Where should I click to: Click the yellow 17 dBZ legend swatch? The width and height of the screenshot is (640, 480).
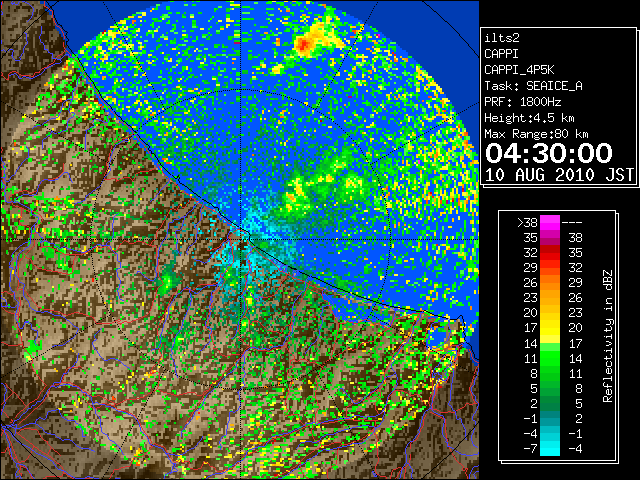(x=550, y=328)
